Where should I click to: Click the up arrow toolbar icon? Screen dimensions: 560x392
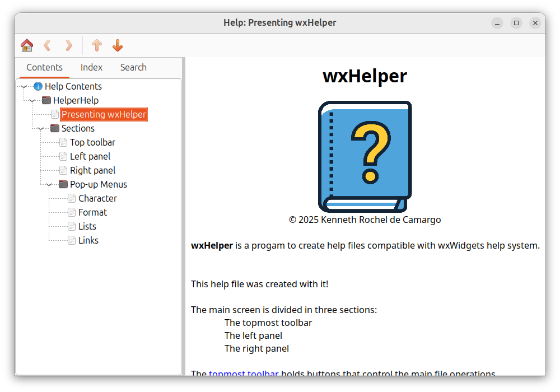point(97,45)
